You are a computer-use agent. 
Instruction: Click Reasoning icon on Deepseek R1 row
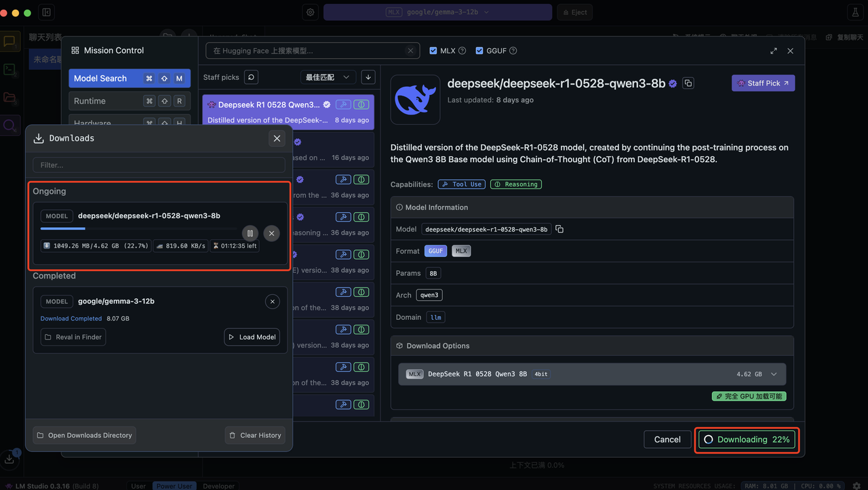coord(361,105)
